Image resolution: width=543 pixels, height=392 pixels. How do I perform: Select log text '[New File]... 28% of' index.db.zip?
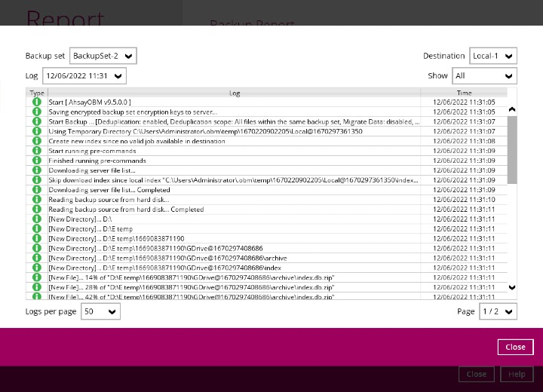(192, 287)
